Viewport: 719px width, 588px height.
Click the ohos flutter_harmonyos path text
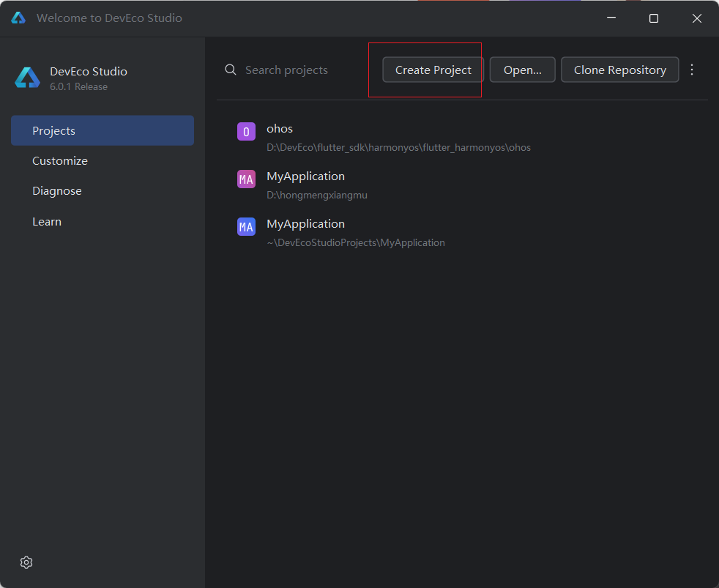[398, 148]
